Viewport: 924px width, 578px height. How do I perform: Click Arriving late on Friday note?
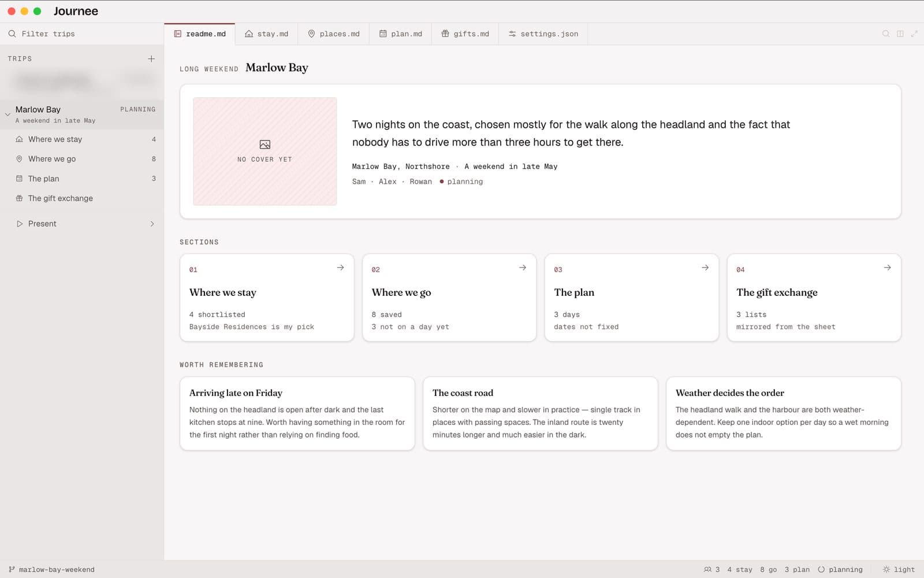click(297, 413)
